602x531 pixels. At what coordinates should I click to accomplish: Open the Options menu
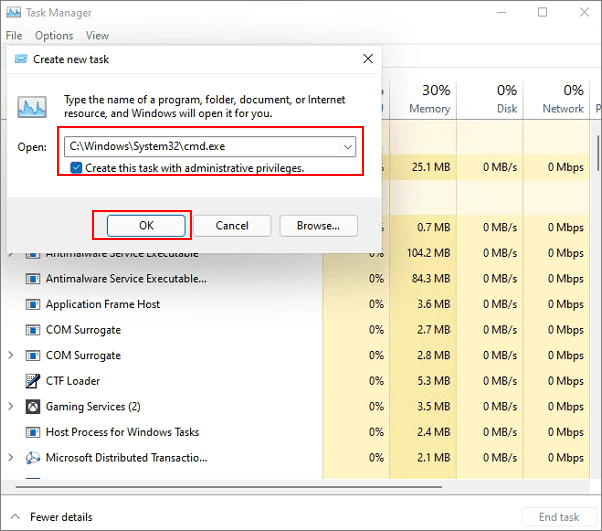pyautogui.click(x=54, y=36)
